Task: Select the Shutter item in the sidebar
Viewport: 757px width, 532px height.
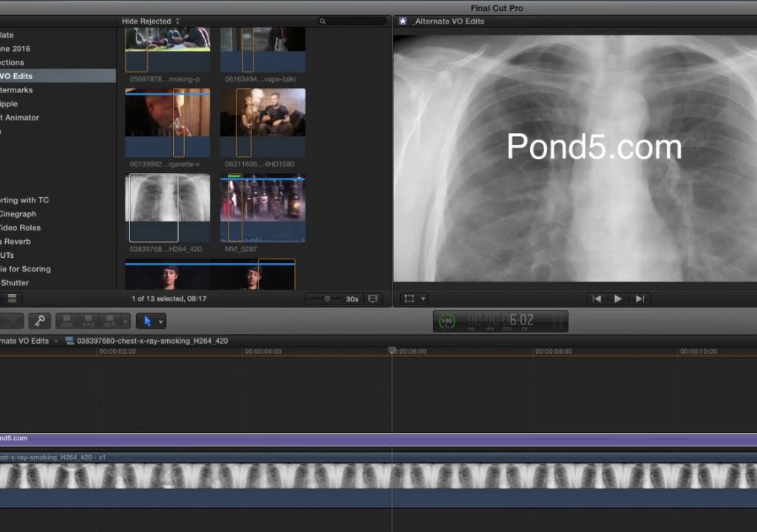Action: (15, 283)
